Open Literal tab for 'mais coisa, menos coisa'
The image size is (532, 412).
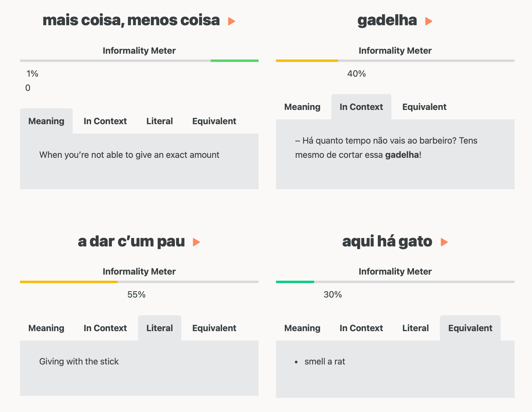pos(159,121)
